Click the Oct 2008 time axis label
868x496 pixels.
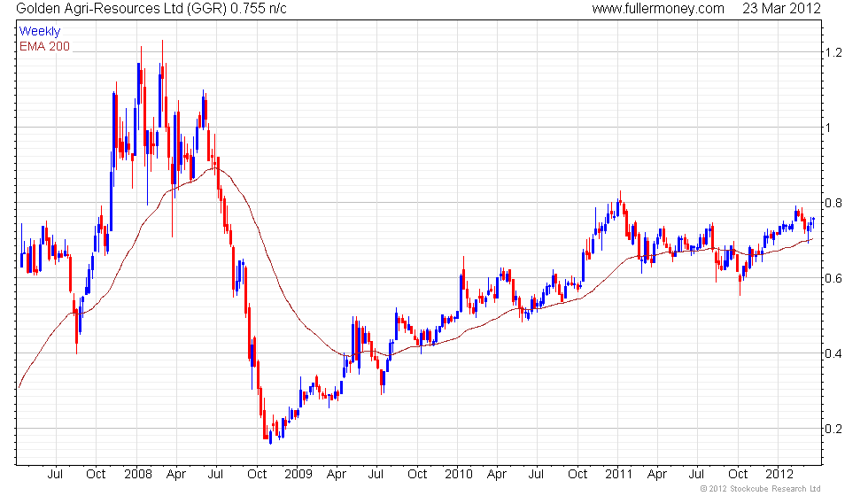click(x=257, y=475)
